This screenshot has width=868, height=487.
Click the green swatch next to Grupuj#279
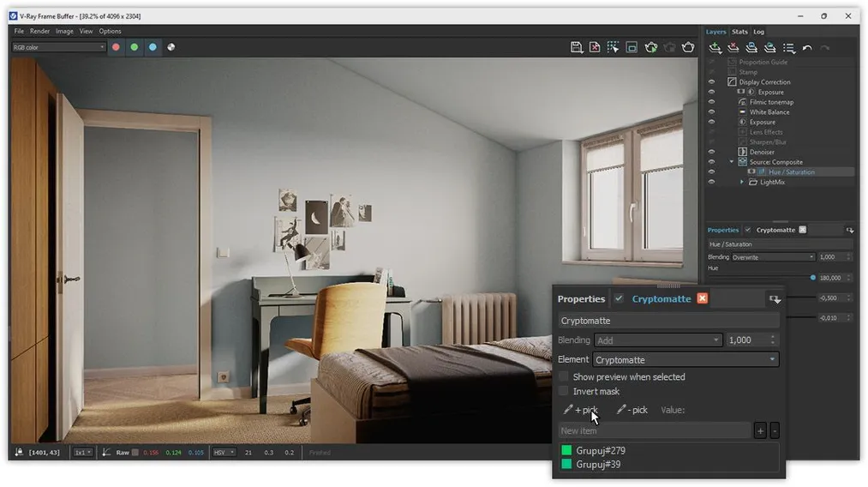pyautogui.click(x=566, y=450)
